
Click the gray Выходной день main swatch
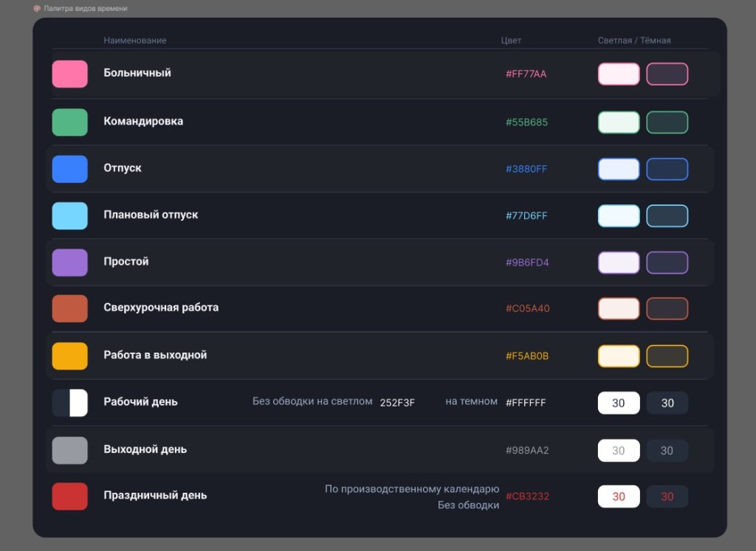[70, 451]
